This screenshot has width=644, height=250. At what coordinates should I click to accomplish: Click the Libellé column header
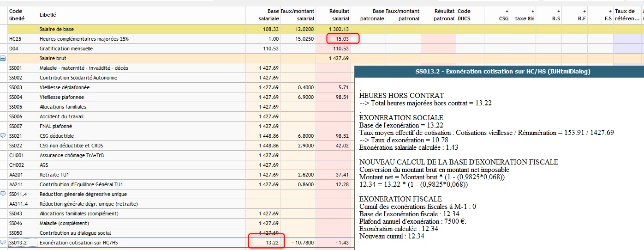48,15
